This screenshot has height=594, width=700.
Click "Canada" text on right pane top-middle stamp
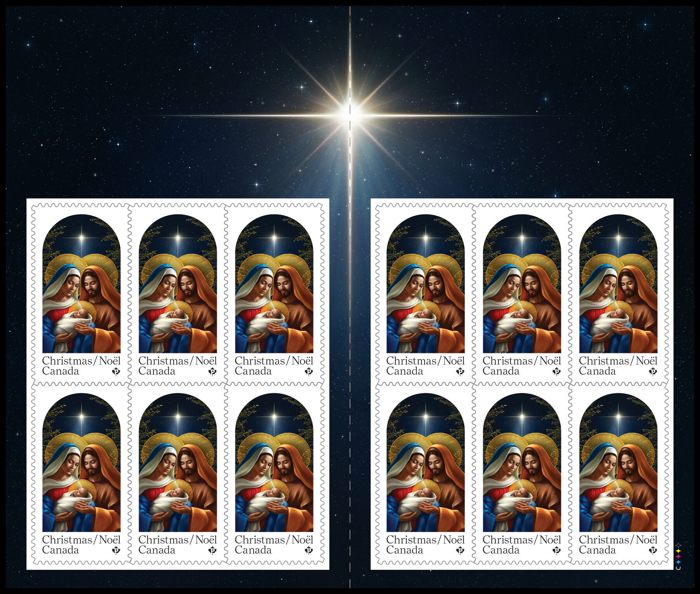pyautogui.click(x=501, y=371)
